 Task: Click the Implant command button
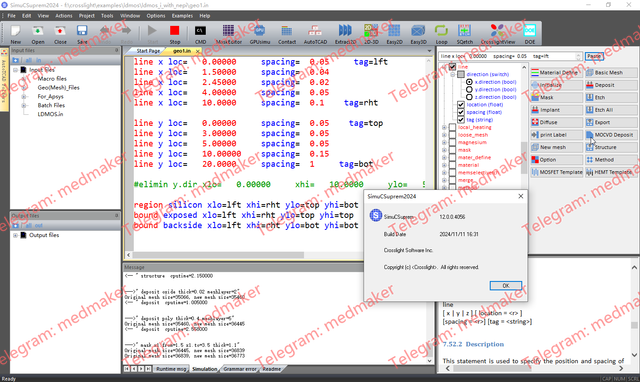point(557,110)
